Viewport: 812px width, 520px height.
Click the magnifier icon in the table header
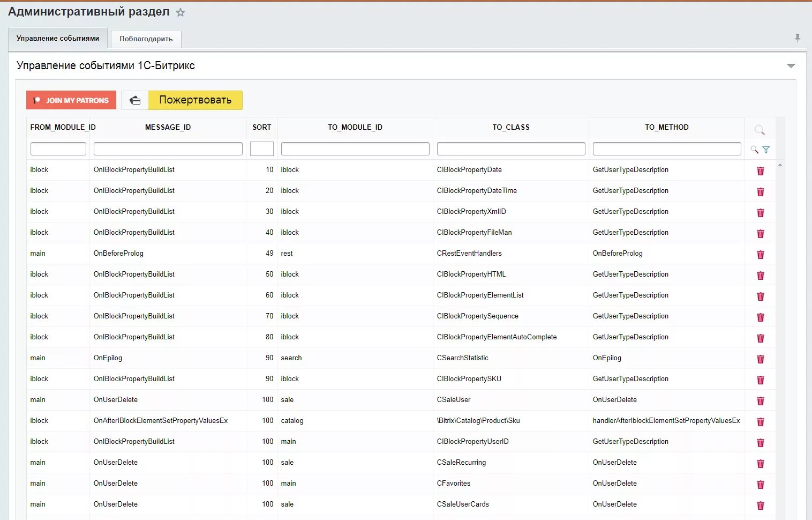click(759, 129)
